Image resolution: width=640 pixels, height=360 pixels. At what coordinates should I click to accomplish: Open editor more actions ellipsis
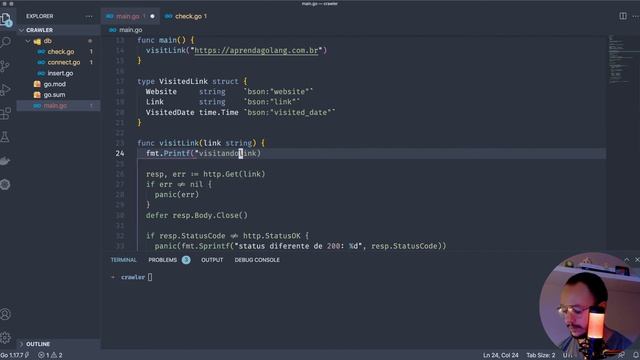pyautogui.click(x=636, y=16)
